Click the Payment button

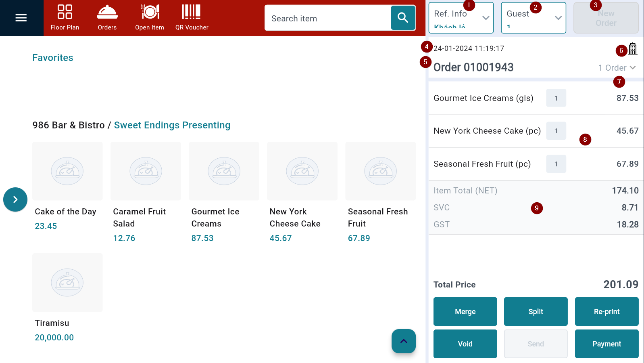click(606, 344)
